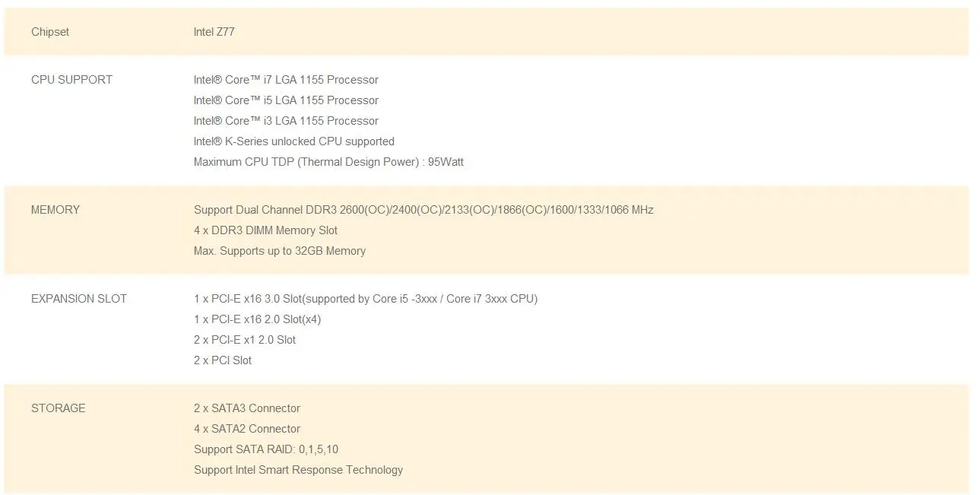Click the CPU SUPPORT heading
Viewport: 980px width, 495px height.
click(71, 80)
